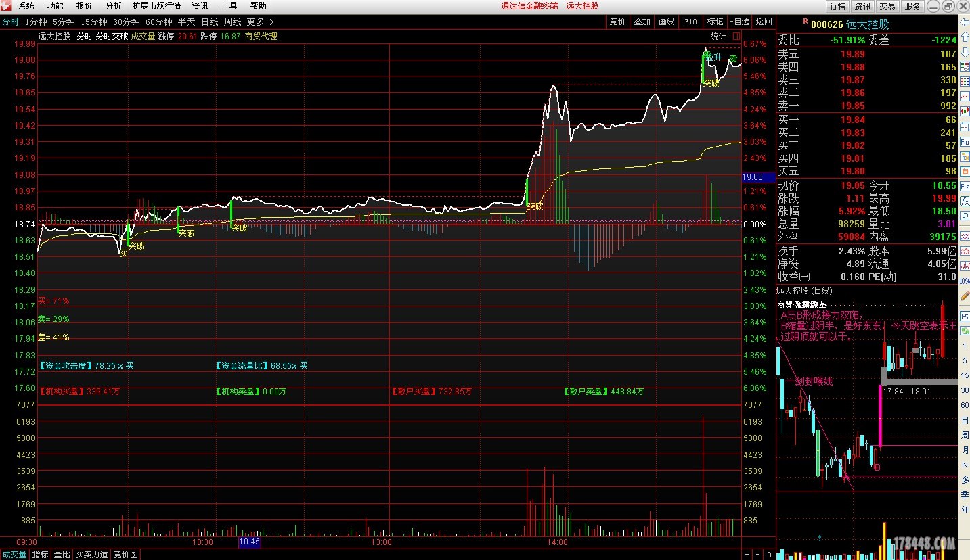
Task: Open the 系统 menu
Action: click(26, 6)
